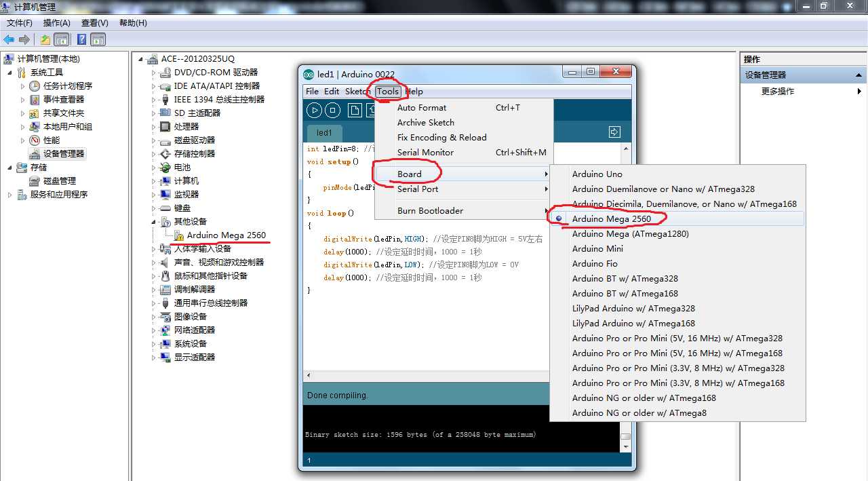This screenshot has width=868, height=481.
Task: Choose Auto Format in Tools menu
Action: point(464,107)
